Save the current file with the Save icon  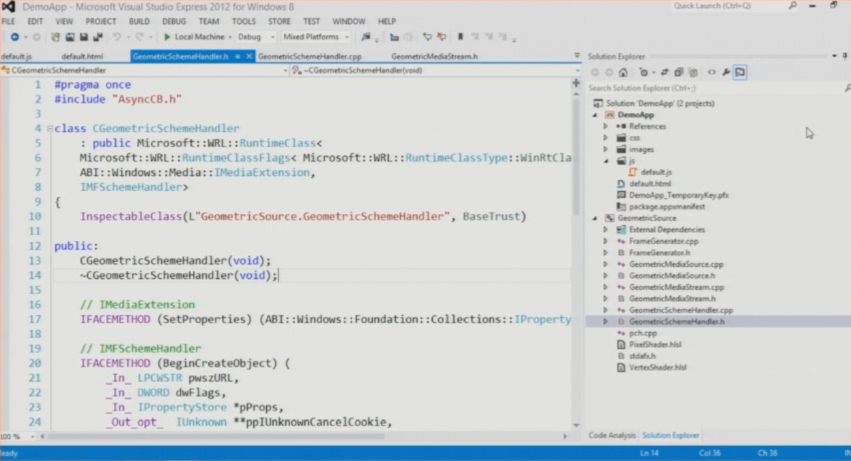tap(84, 37)
